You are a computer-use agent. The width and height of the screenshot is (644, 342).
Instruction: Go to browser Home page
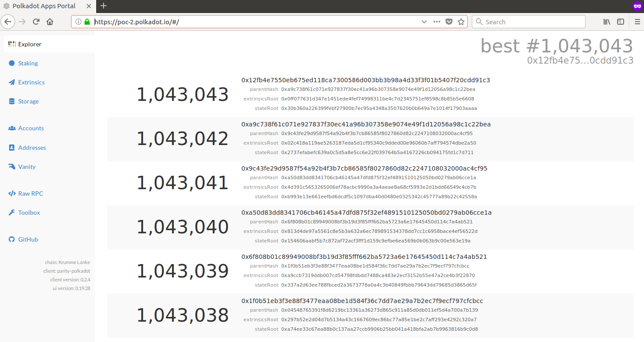[50, 22]
